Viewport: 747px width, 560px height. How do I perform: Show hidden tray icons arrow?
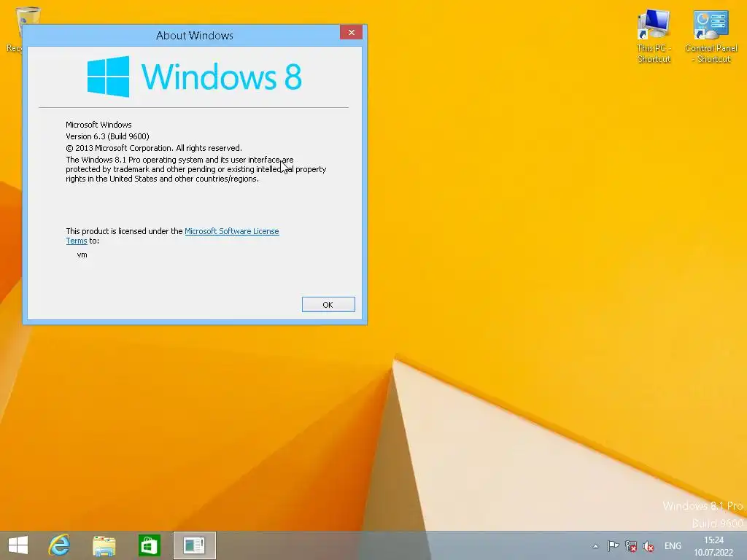595,546
